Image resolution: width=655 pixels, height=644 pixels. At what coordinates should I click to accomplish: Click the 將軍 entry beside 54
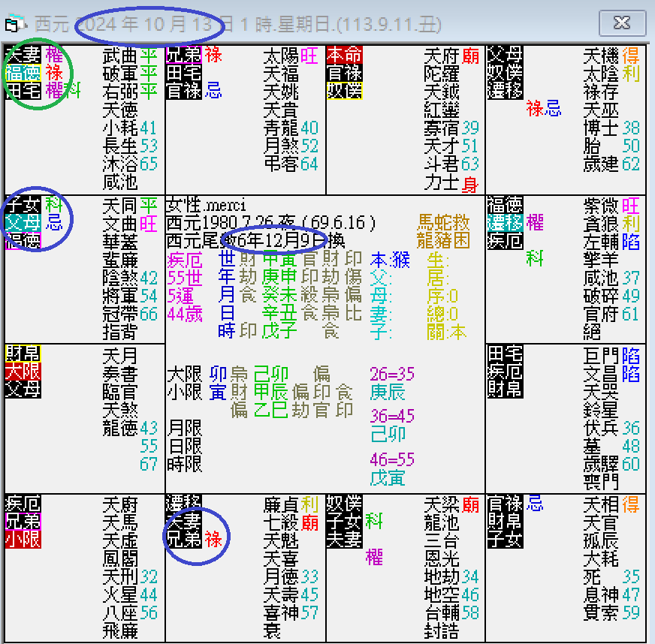120,296
